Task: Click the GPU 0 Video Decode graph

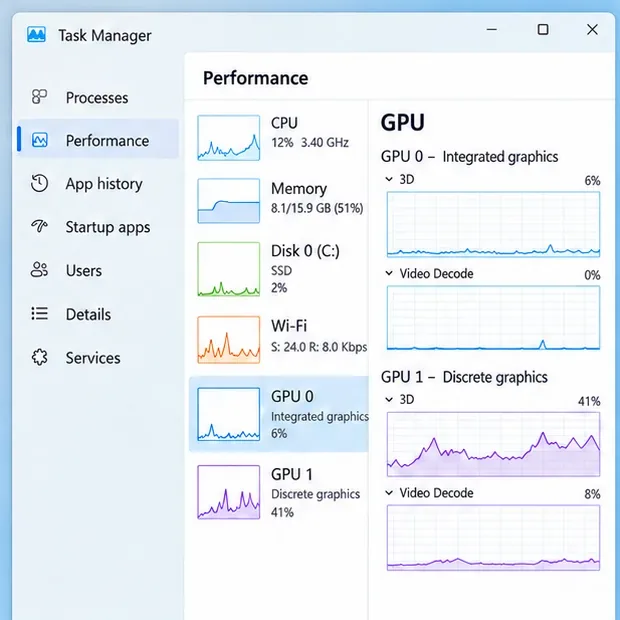Action: [x=493, y=318]
